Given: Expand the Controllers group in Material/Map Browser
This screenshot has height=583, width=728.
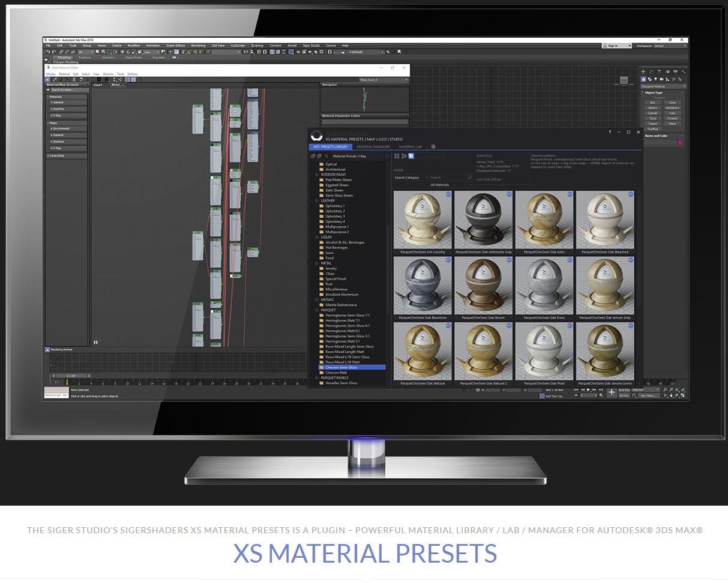Looking at the screenshot, I should click(x=67, y=155).
